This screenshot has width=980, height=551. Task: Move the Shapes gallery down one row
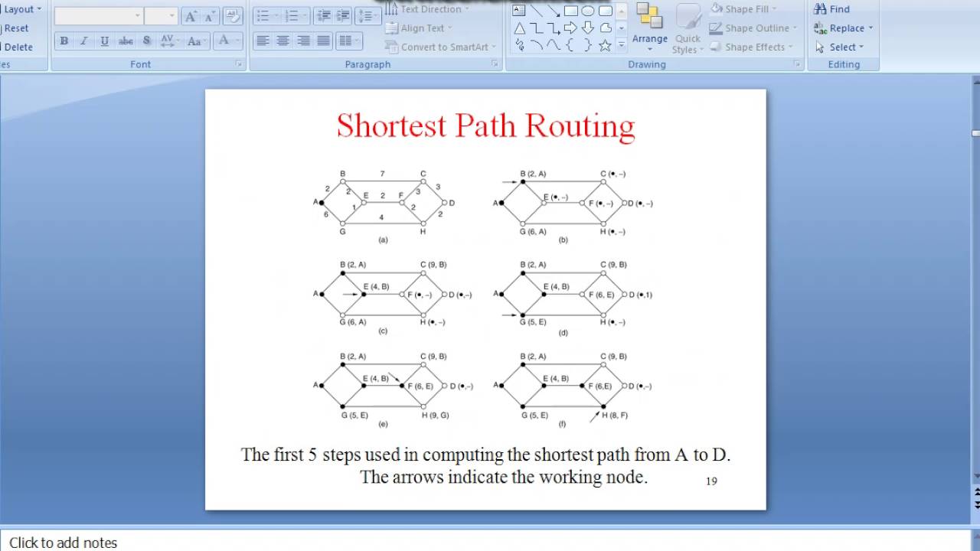(x=622, y=28)
